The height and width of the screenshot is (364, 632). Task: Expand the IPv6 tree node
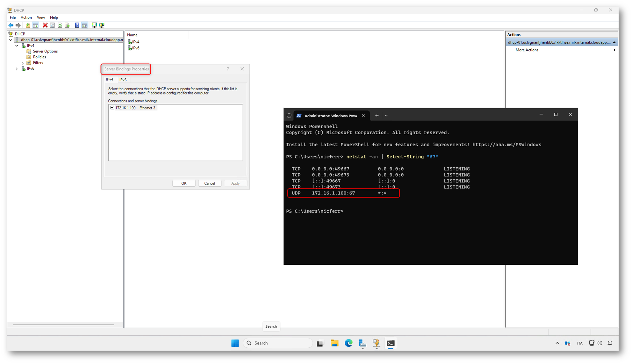pyautogui.click(x=17, y=69)
